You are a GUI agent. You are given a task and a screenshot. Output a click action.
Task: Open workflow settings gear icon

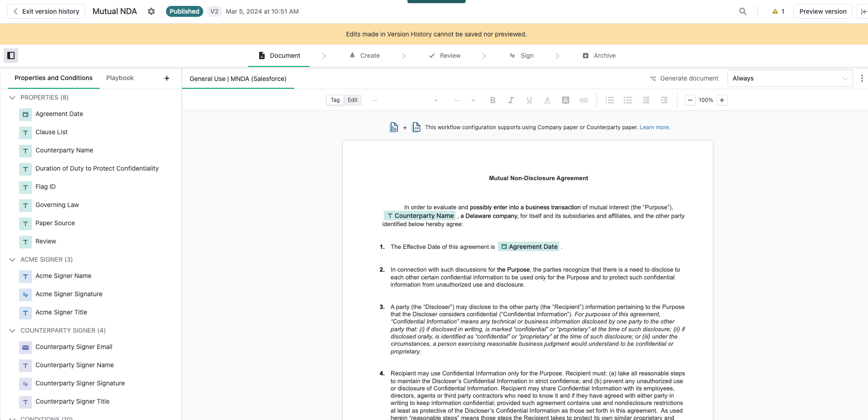[151, 11]
